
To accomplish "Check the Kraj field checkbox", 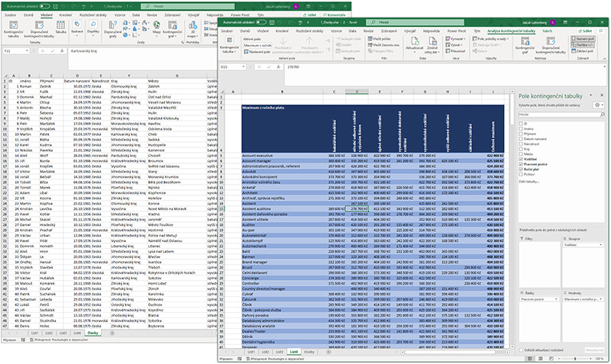I will [521, 149].
